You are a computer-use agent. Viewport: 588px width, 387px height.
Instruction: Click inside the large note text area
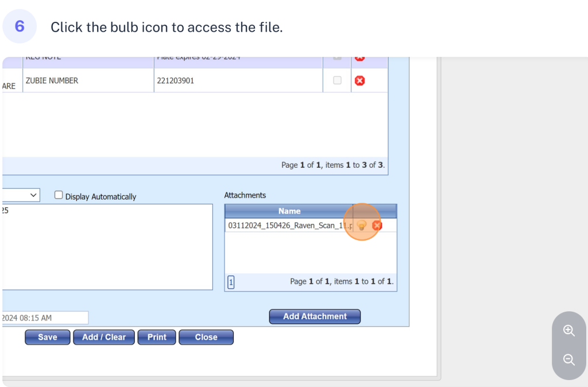[107, 247]
